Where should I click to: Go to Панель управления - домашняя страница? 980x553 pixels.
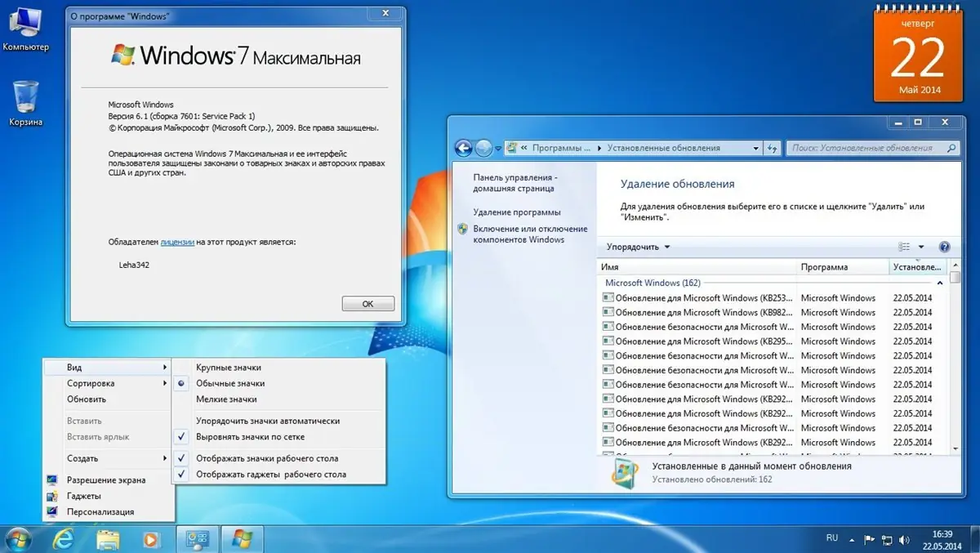pos(514,182)
